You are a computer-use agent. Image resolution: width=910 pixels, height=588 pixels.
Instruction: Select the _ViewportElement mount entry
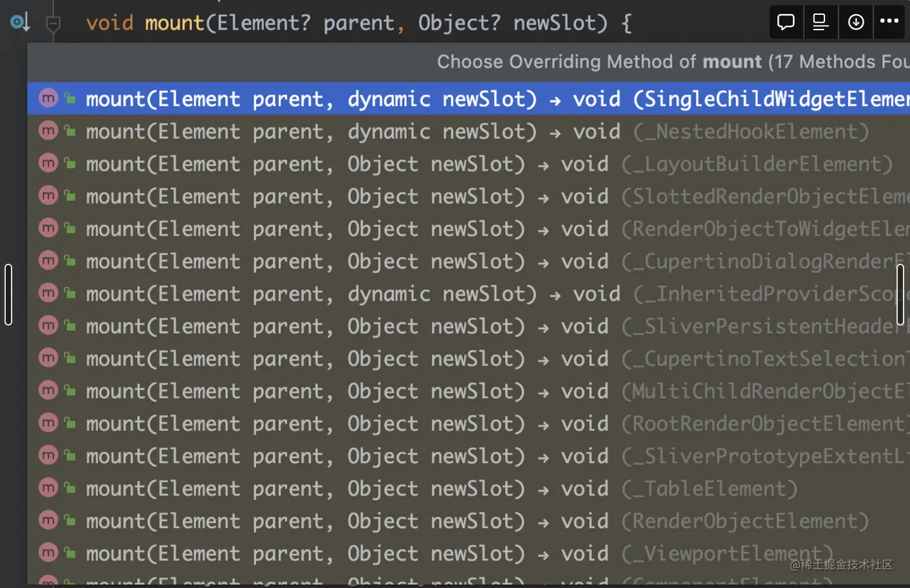450,553
